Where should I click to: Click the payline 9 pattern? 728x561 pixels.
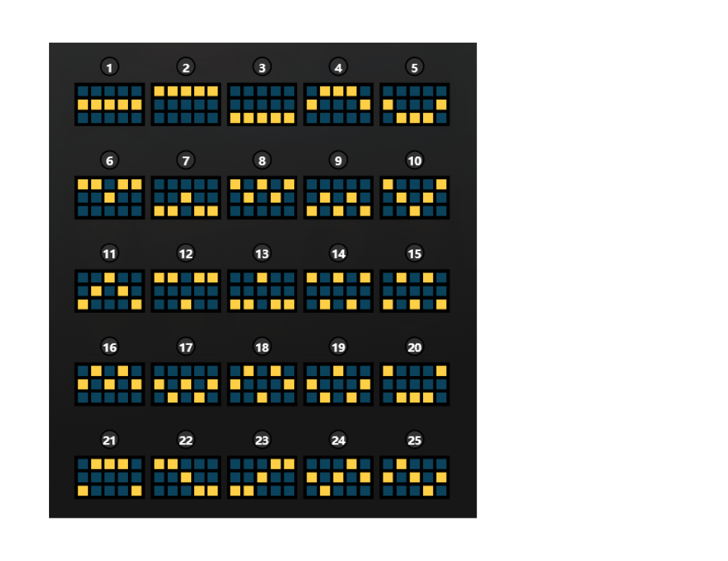(x=338, y=197)
